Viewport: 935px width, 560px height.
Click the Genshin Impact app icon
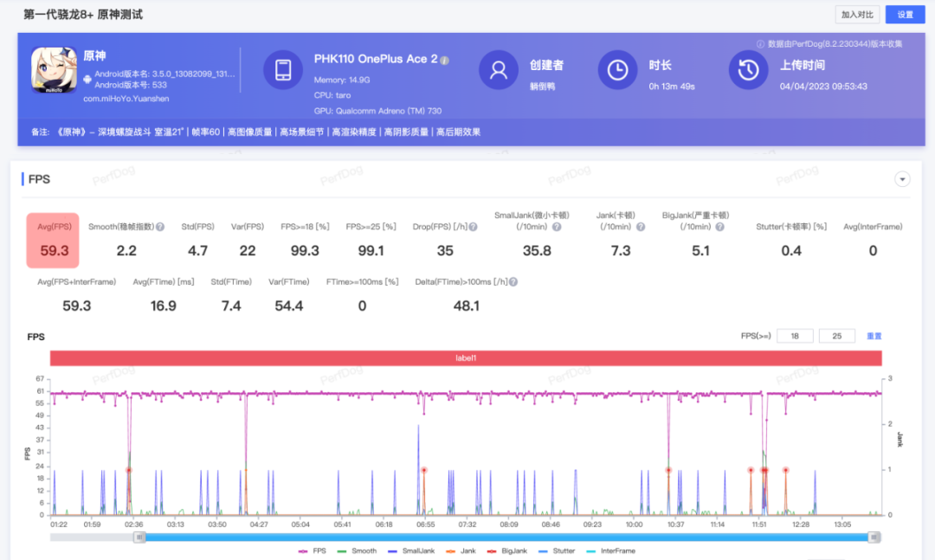click(54, 69)
